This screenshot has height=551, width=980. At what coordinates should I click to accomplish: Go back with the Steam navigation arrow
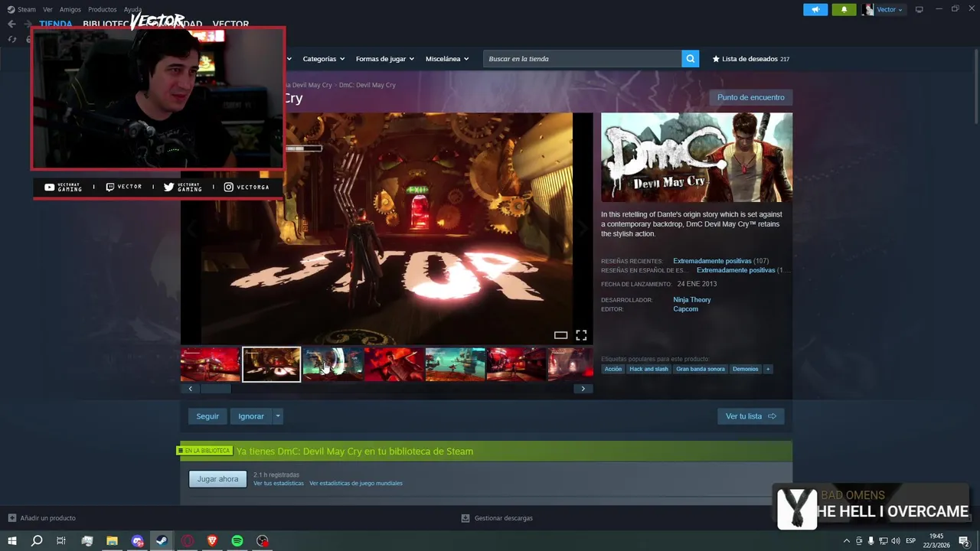click(x=11, y=24)
